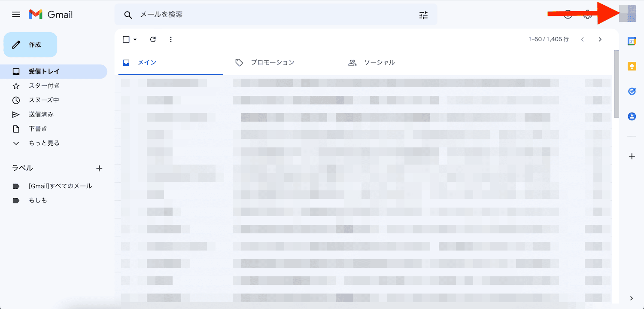Create a new label with plus button
The image size is (644, 309).
pos(99,168)
